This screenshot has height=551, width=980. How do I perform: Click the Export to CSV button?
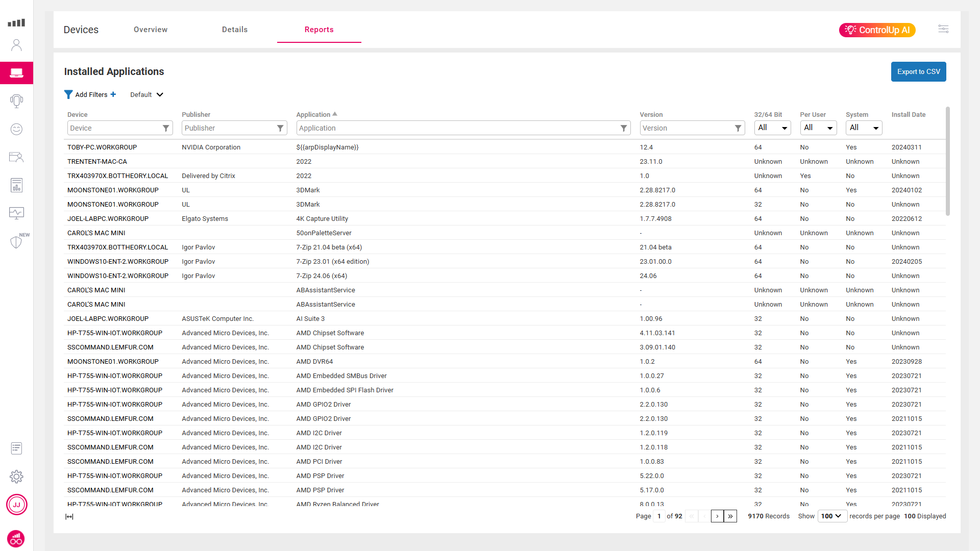pyautogui.click(x=918, y=71)
